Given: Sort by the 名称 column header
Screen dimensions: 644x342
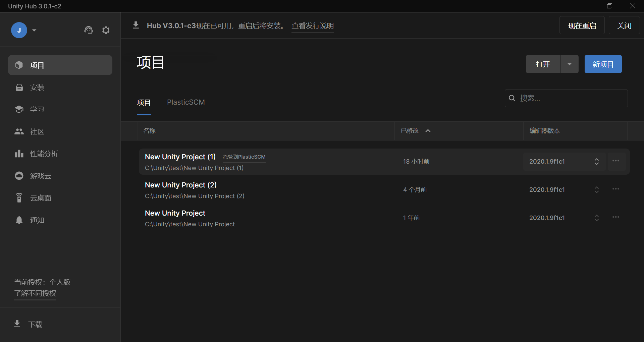Looking at the screenshot, I should [150, 131].
